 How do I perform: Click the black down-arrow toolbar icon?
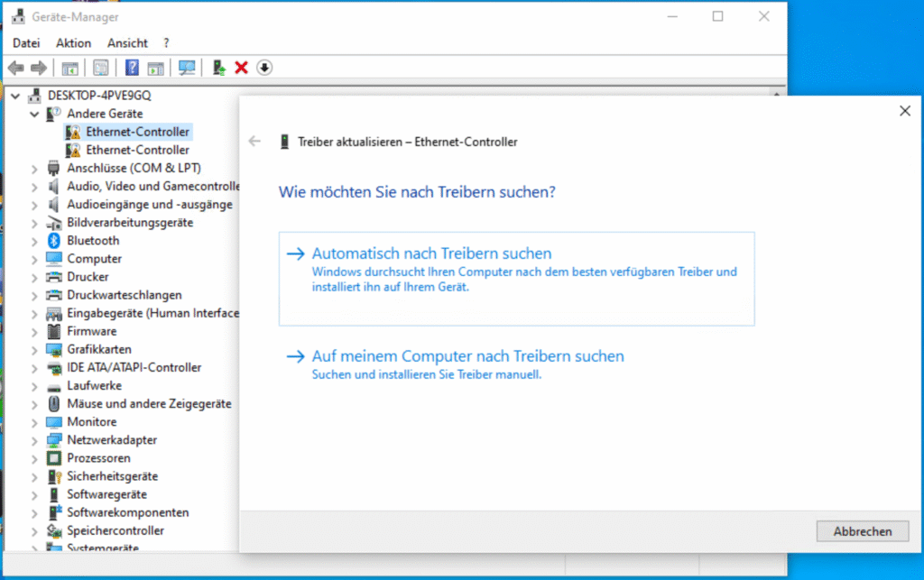pyautogui.click(x=264, y=68)
